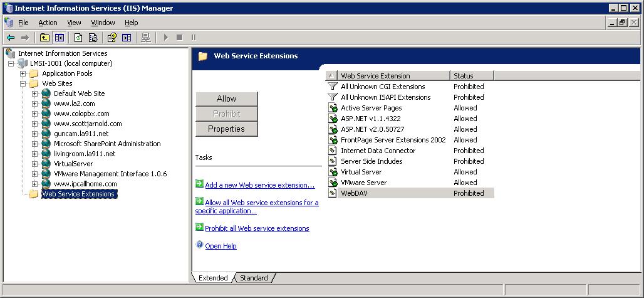Click the Forward arrow toolbar icon
Viewport: 644px width, 298px height.
point(25,38)
